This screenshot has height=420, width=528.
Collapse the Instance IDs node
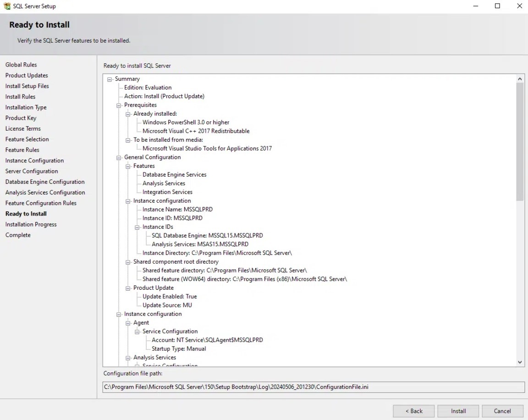tap(137, 227)
